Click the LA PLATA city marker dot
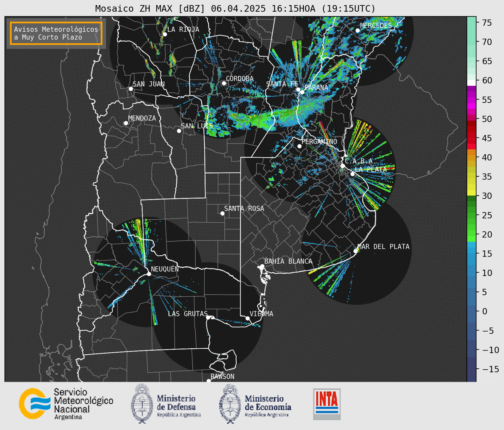The image size is (504, 430). pyautogui.click(x=353, y=174)
